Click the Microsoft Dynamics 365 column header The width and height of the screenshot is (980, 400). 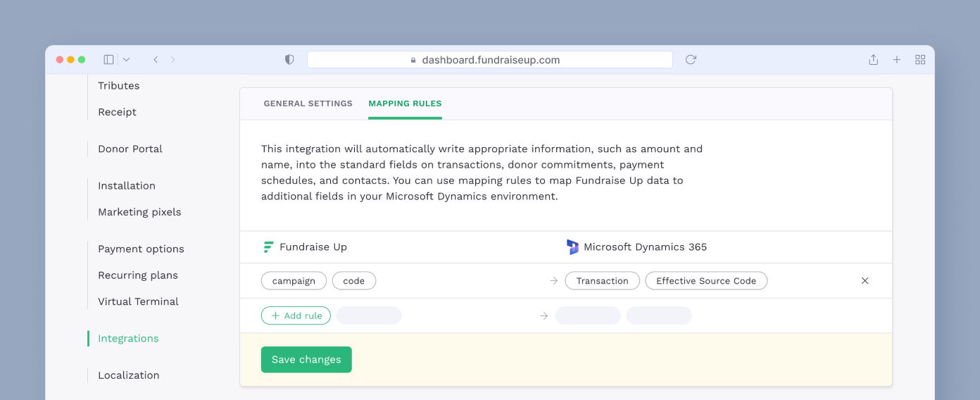click(x=645, y=247)
